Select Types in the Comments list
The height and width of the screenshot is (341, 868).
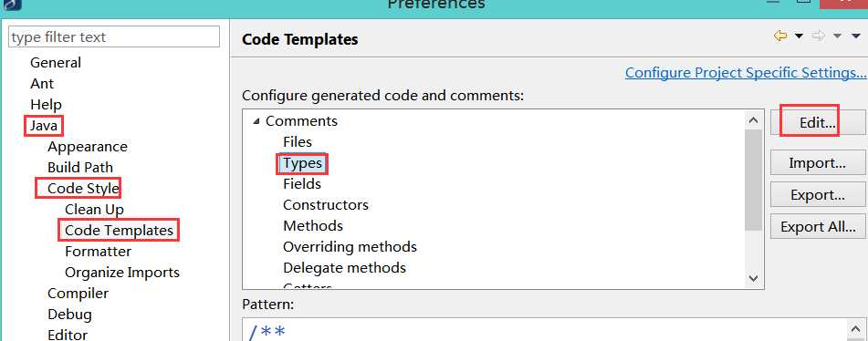[x=302, y=163]
